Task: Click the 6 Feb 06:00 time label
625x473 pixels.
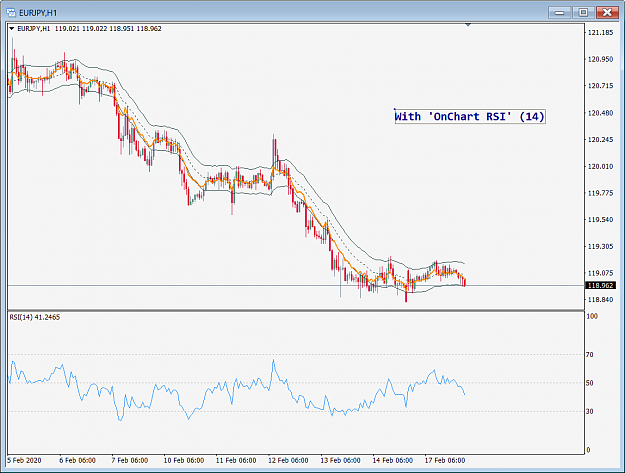Action: pyautogui.click(x=77, y=460)
